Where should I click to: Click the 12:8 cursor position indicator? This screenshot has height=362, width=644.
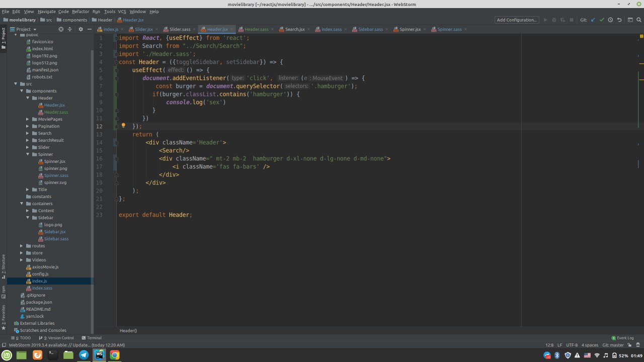pyautogui.click(x=549, y=345)
